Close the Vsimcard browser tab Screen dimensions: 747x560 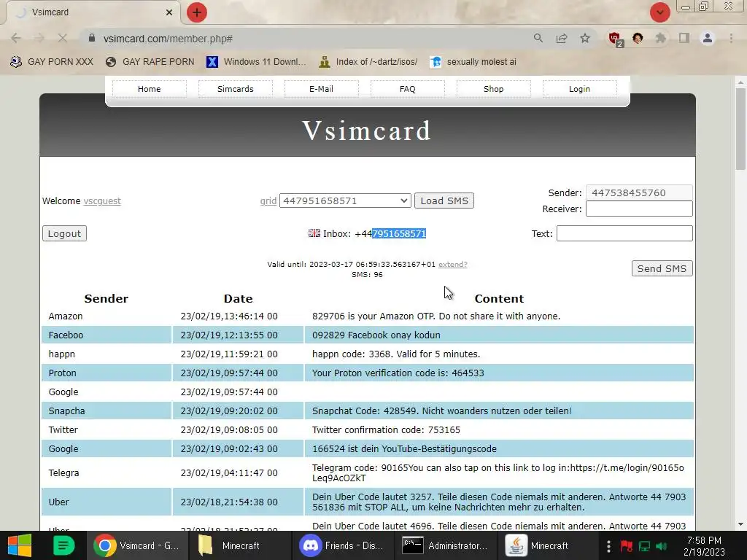pos(169,12)
